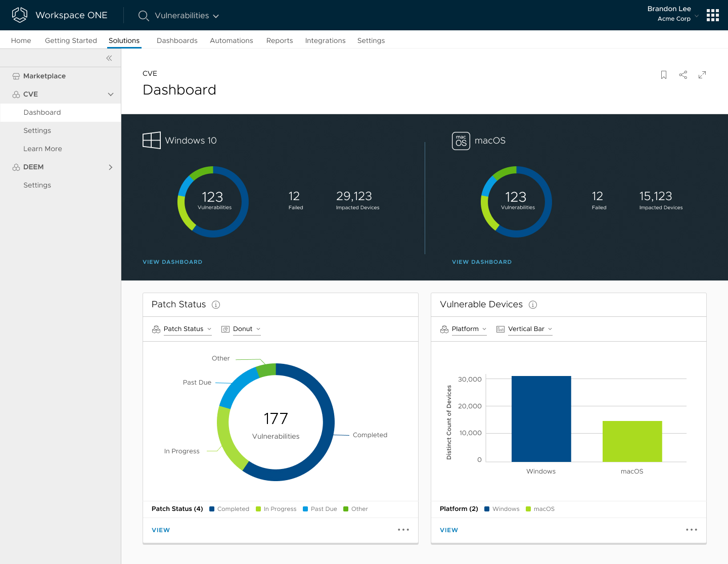The image size is (728, 564).
Task: Click the In Progress legend swatch
Action: 258,509
